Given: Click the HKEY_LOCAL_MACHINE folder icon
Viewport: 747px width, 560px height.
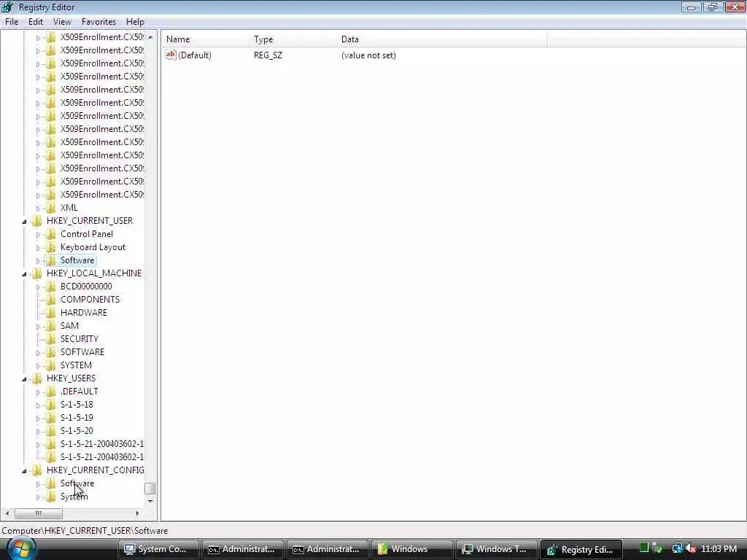Looking at the screenshot, I should [x=36, y=273].
